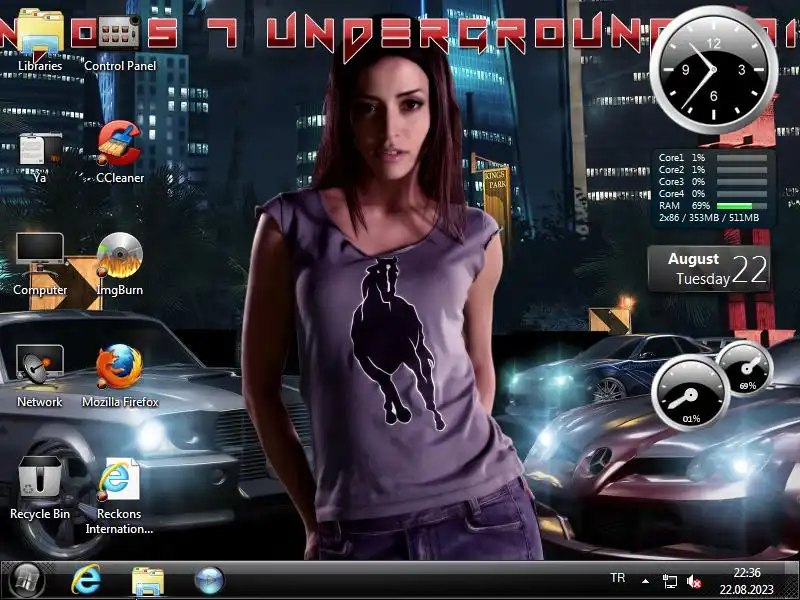Click the date 22.08.2023 in taskbar
800x600 pixels.
pyautogui.click(x=746, y=590)
